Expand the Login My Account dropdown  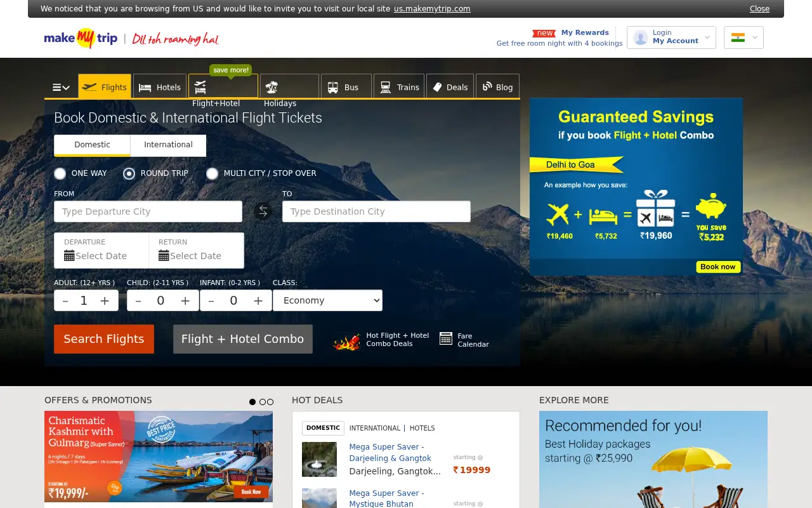[x=671, y=37]
